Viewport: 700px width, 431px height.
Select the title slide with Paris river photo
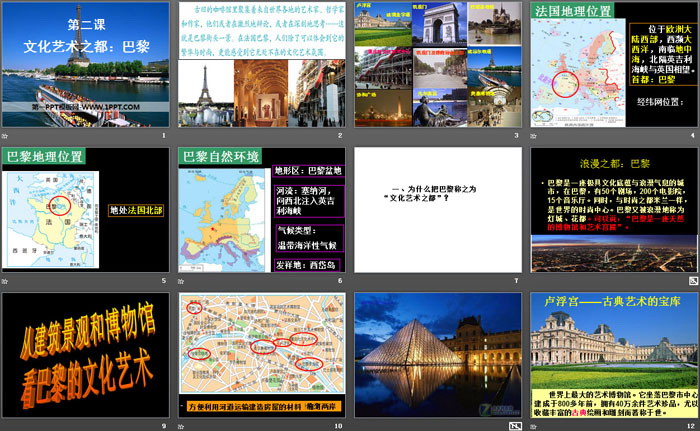[x=85, y=63]
